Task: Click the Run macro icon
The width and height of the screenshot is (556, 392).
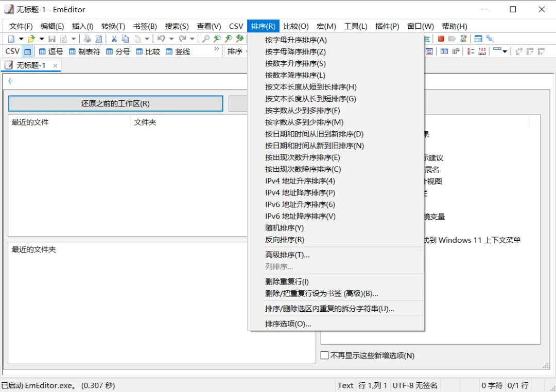Action: 452,39
